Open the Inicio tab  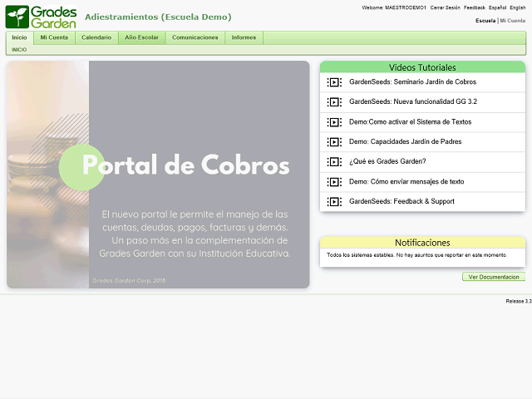pyautogui.click(x=19, y=37)
